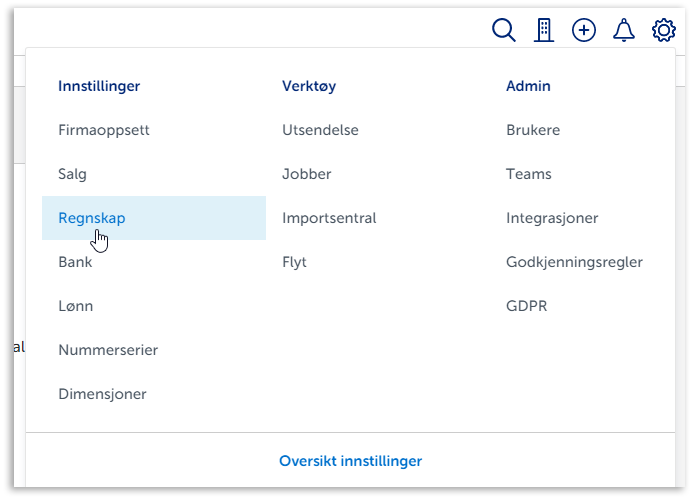Open Firmaoppsett settings
695x501 pixels.
[x=104, y=130]
